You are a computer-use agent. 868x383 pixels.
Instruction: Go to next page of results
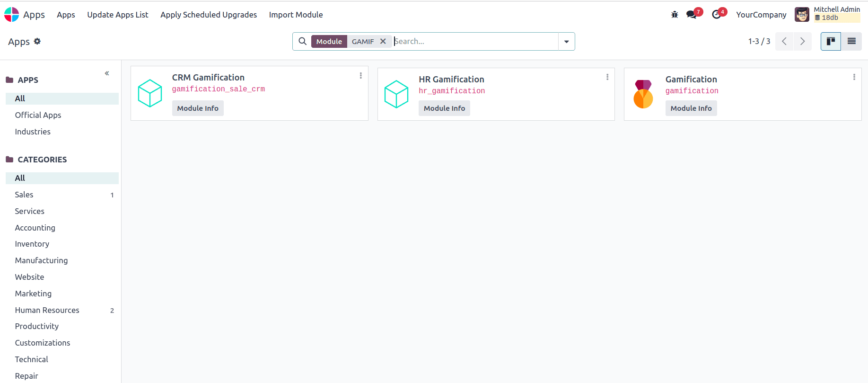pyautogui.click(x=802, y=41)
